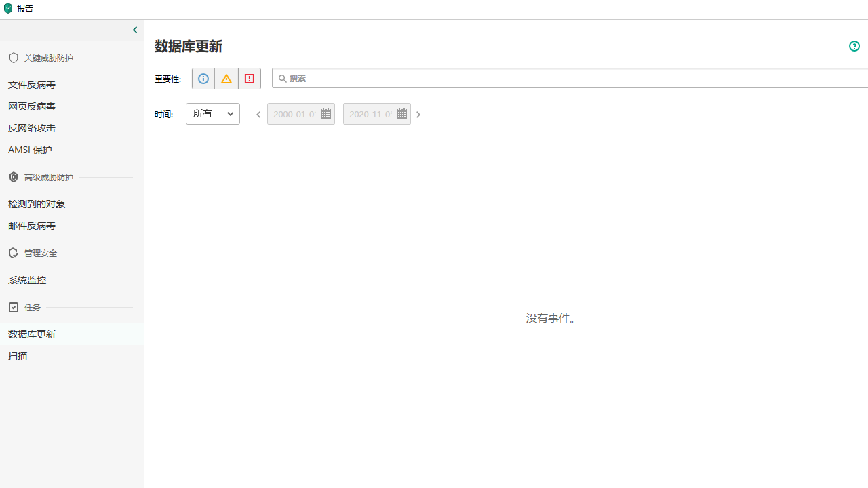Image resolution: width=868 pixels, height=488 pixels.
Task: Click the 任务 clipboard icon
Action: pyautogui.click(x=13, y=307)
